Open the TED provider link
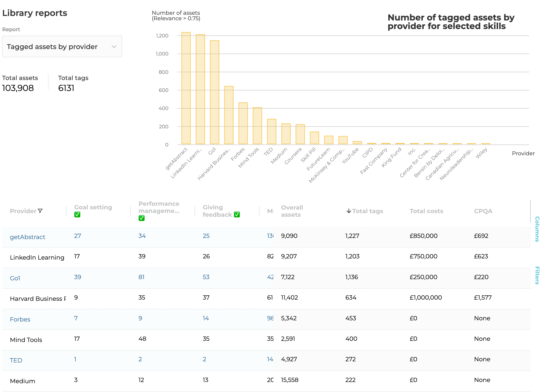This screenshot has height=392, width=545. click(16, 361)
